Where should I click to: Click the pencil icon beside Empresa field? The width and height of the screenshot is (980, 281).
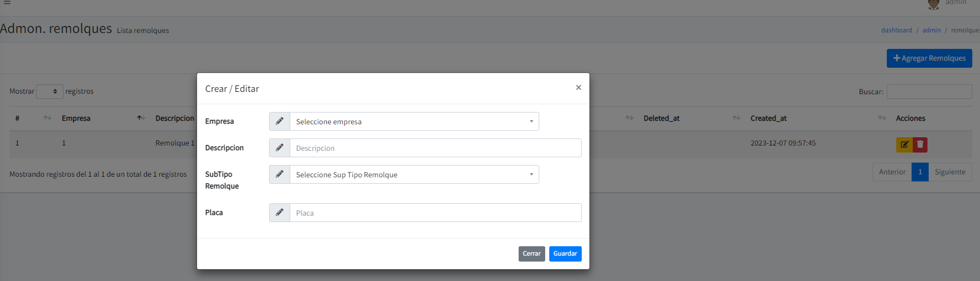(280, 121)
